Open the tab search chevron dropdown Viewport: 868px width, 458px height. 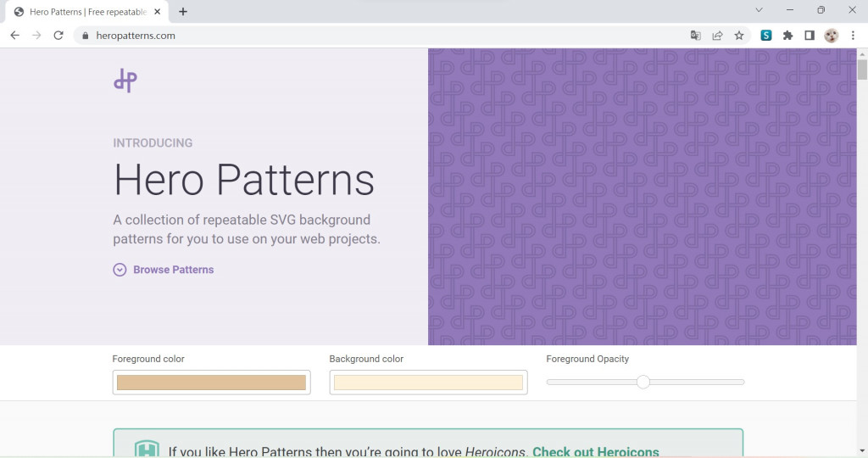pos(759,10)
